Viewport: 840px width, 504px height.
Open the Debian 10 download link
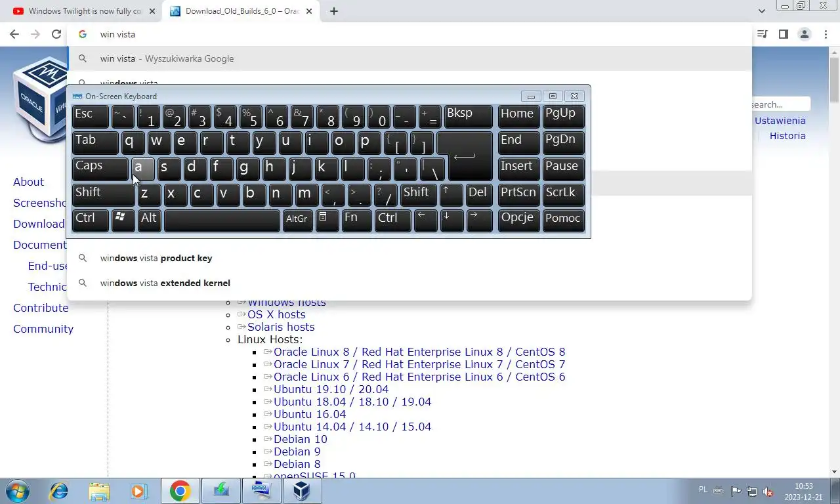tap(300, 439)
